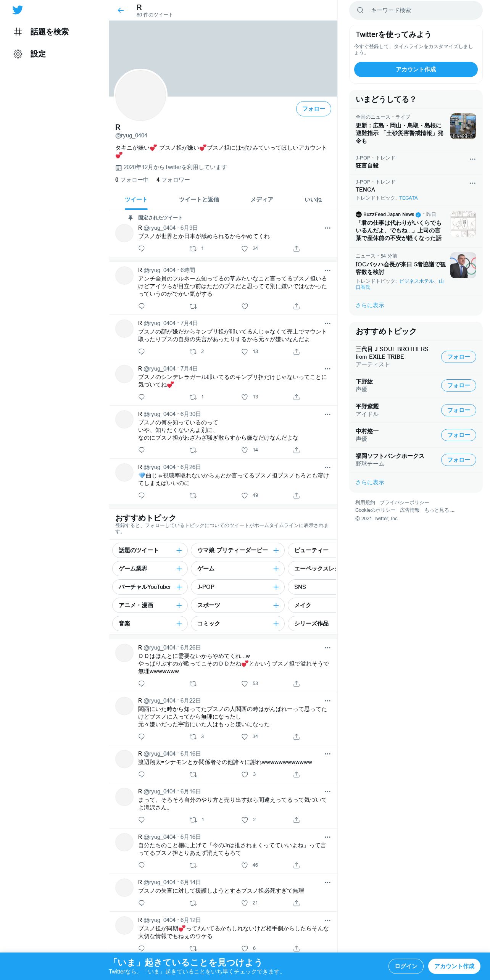
Task: Follow the R profile with フォロー button
Action: tap(313, 109)
